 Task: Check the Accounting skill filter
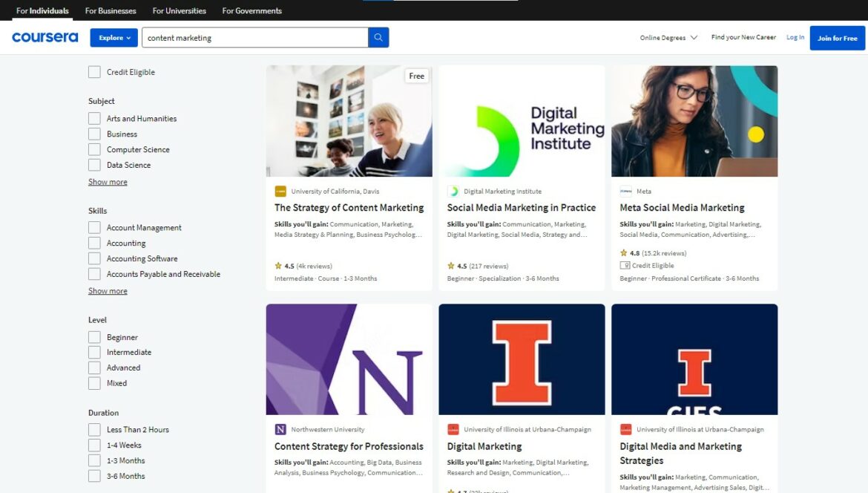point(95,244)
